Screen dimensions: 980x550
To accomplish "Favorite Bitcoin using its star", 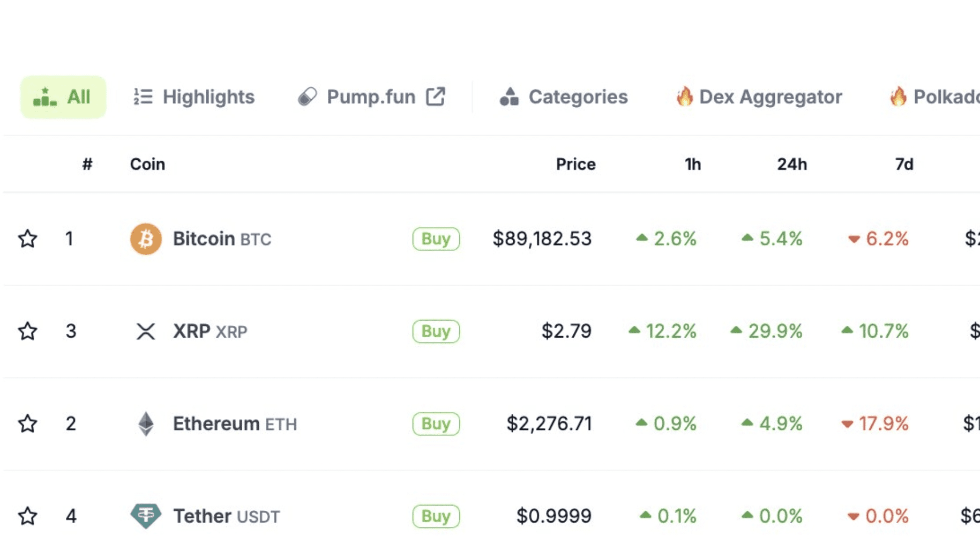I will coord(28,239).
